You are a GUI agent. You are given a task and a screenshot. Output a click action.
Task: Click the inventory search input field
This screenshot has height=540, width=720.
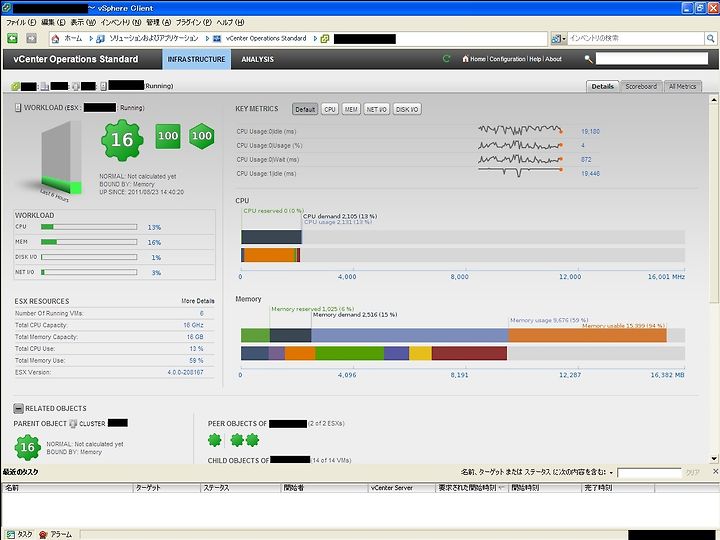point(636,39)
